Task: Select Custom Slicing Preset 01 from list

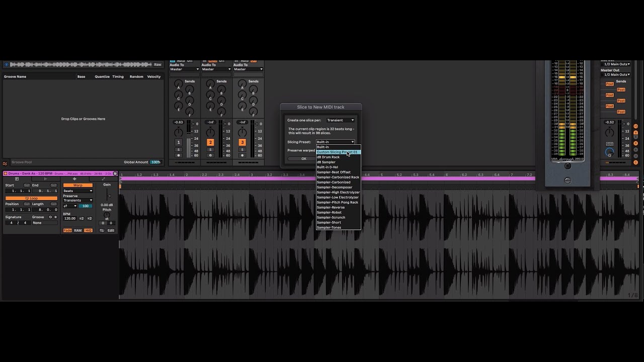Action: [x=338, y=152]
